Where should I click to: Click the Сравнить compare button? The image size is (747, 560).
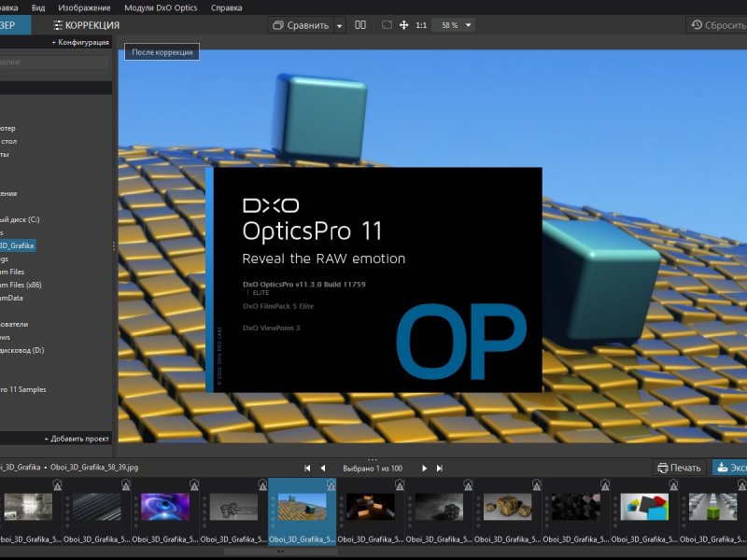pyautogui.click(x=301, y=25)
